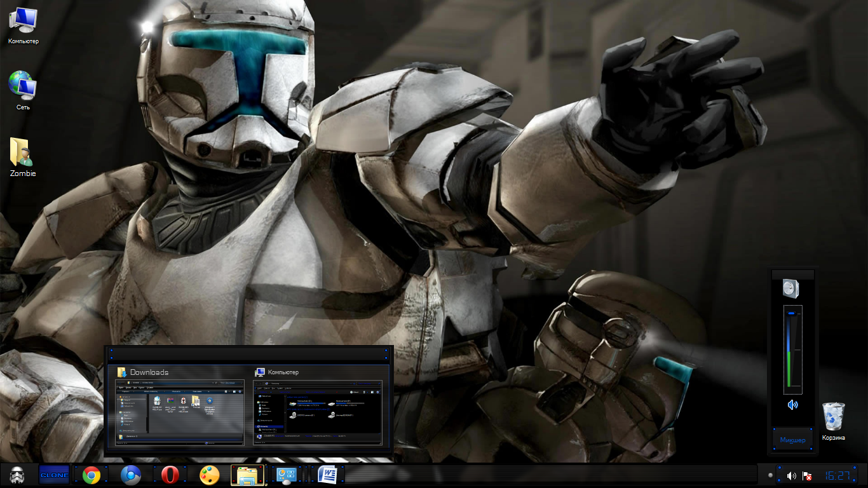Open the stormtrooper Start button
This screenshot has width=868, height=488.
[17, 475]
